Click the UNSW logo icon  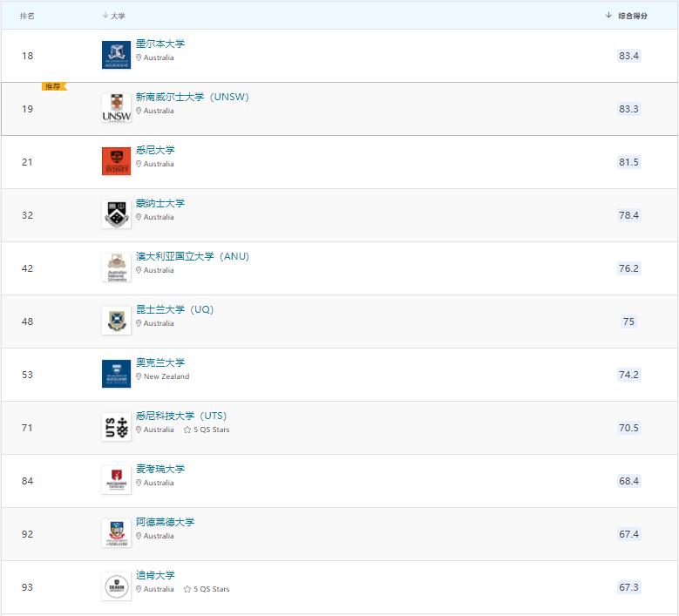click(x=116, y=108)
